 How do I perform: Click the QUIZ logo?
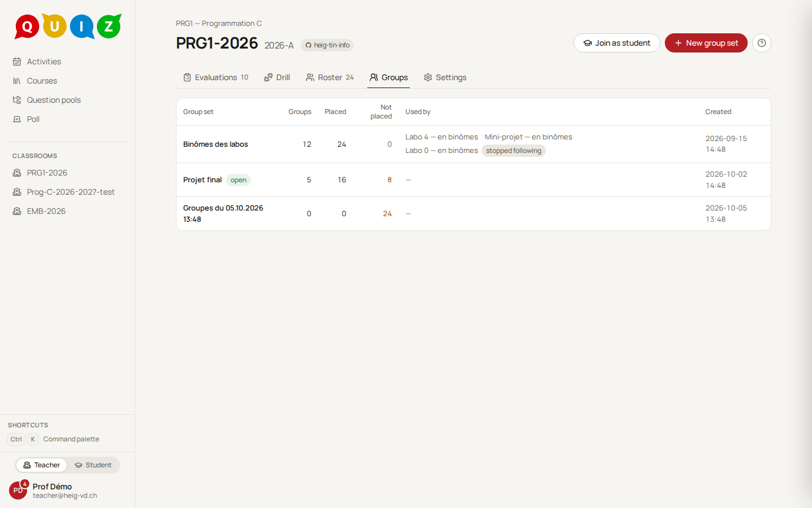pos(68,26)
